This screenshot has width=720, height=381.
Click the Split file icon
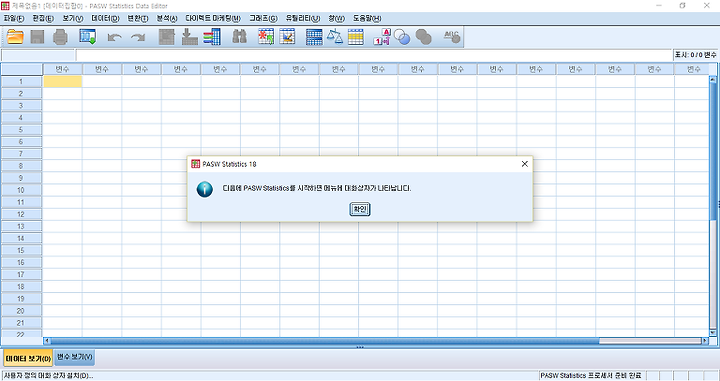pos(314,37)
